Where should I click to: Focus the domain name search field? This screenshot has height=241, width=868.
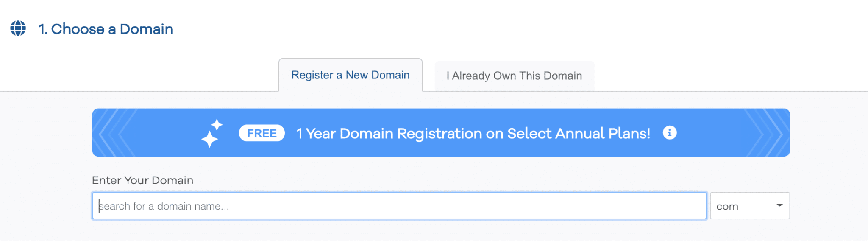tap(399, 206)
